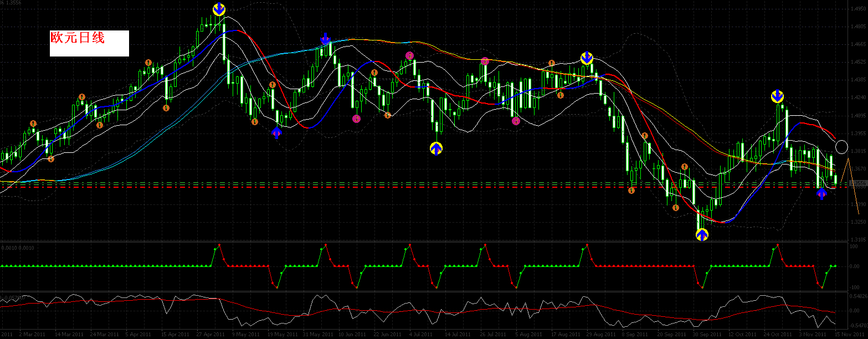
Task: Select the orange projected zigzag line beside the price scale
Action: pos(849,186)
